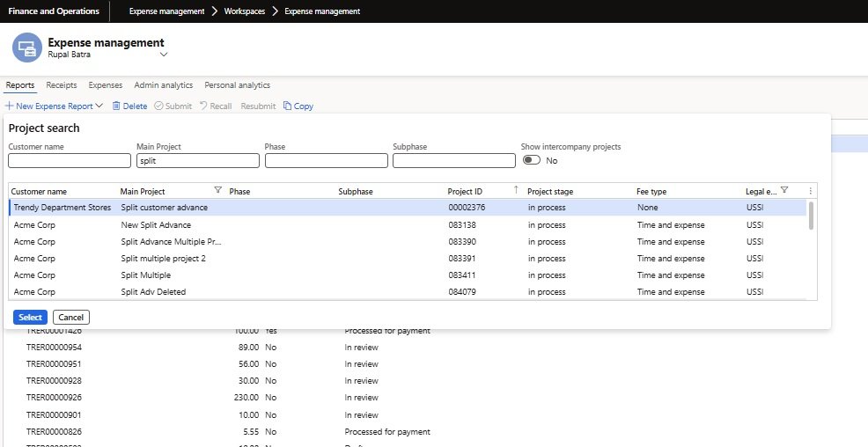Click the Phase search input field

point(326,161)
